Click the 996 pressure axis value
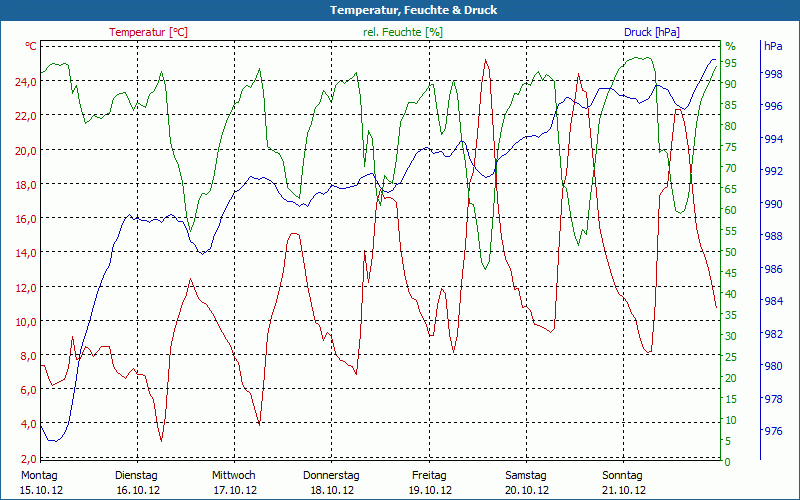Viewport: 800px width, 500px height. point(773,106)
